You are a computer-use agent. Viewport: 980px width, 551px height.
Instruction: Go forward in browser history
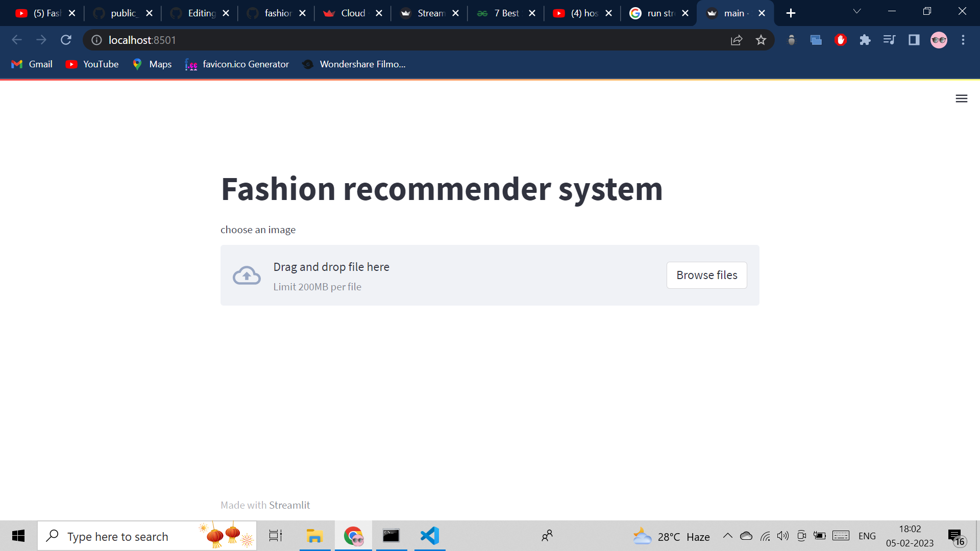click(41, 40)
